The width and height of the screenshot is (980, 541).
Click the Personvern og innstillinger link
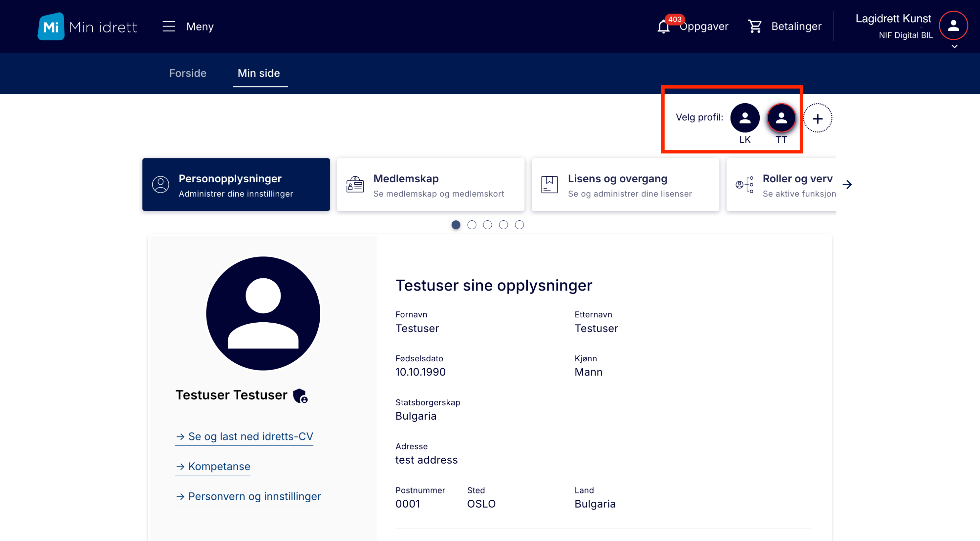point(248,496)
